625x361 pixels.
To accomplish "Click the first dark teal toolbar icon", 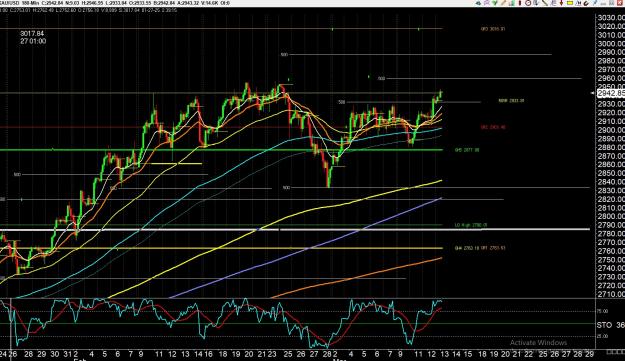I will coord(478,3).
